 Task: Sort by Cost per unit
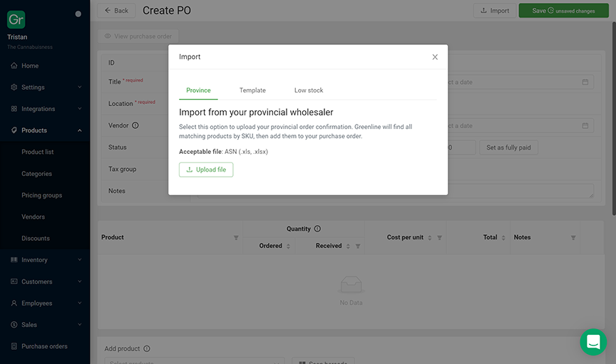pyautogui.click(x=430, y=238)
